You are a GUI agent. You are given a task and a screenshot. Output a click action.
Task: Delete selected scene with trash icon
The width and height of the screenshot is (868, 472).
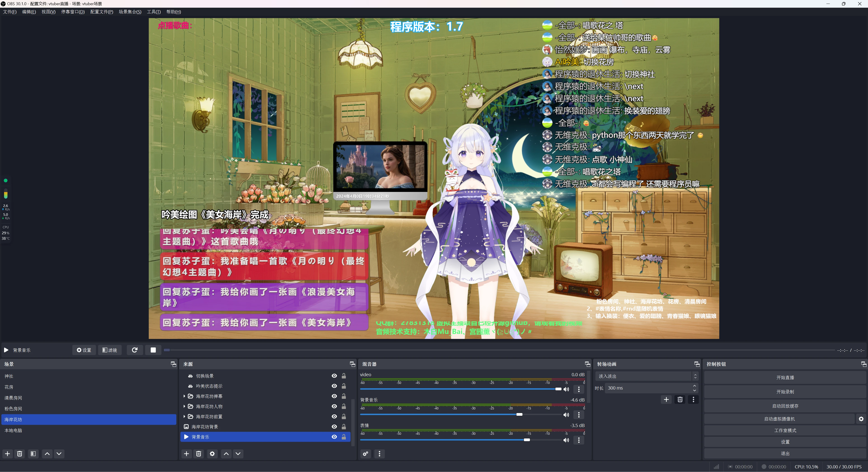19,453
